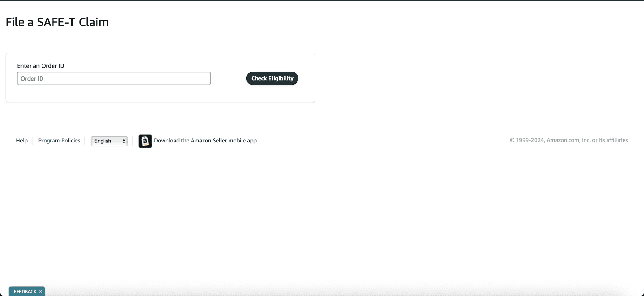Choose Program Policies from the footer menu
The height and width of the screenshot is (296, 644).
(x=59, y=141)
